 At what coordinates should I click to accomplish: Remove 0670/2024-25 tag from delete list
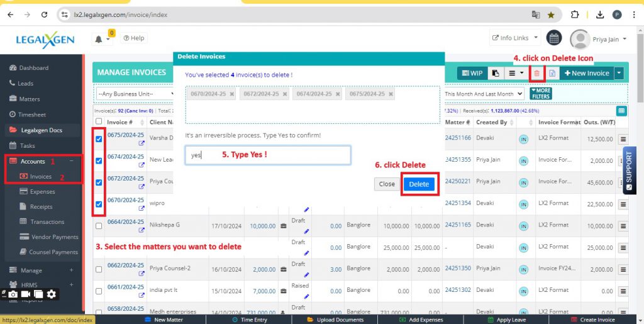tap(232, 94)
